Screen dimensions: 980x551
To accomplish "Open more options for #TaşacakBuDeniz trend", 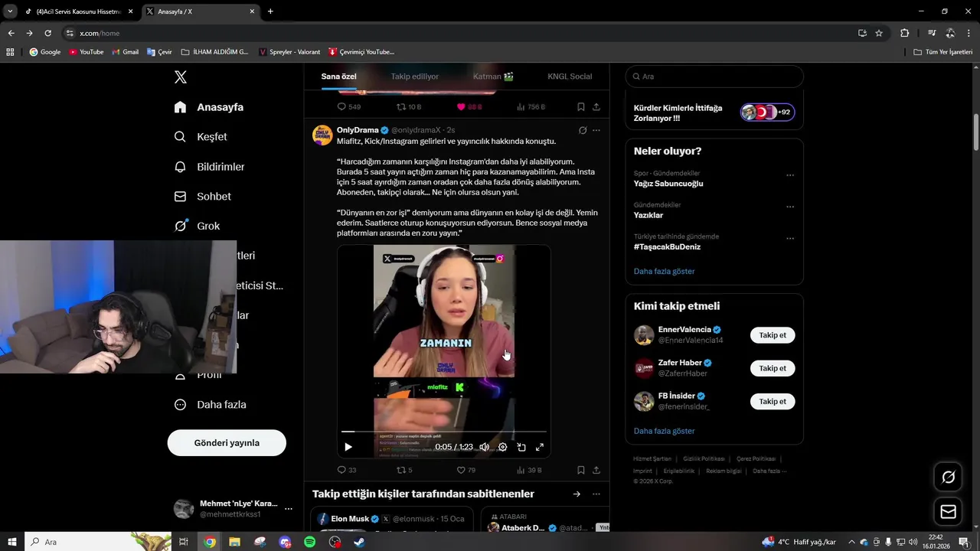I will 790,238.
